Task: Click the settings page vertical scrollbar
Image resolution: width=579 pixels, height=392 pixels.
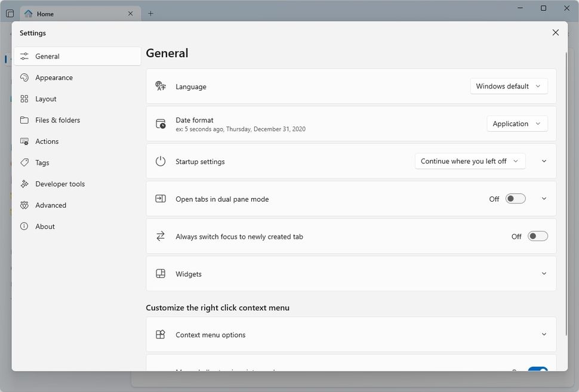Action: (566, 179)
